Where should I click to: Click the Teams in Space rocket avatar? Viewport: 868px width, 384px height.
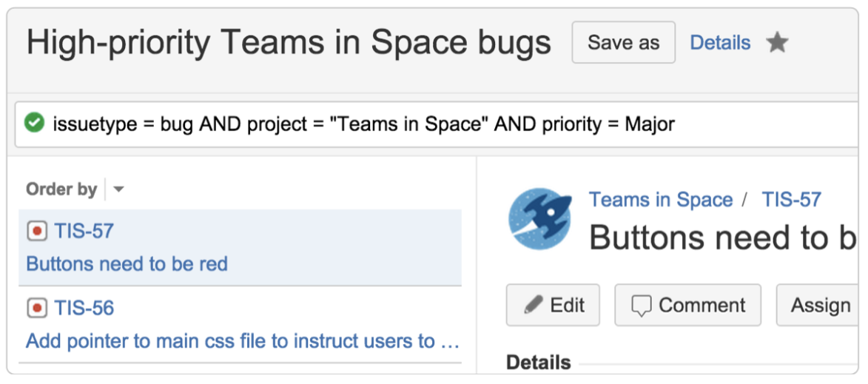coord(540,220)
